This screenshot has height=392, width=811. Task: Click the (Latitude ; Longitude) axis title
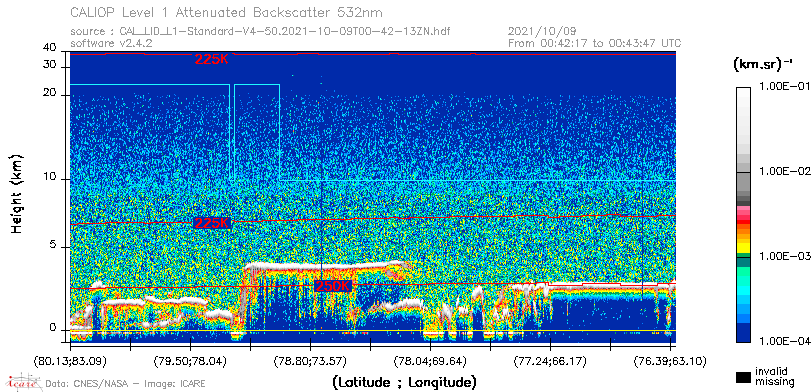pos(404,382)
